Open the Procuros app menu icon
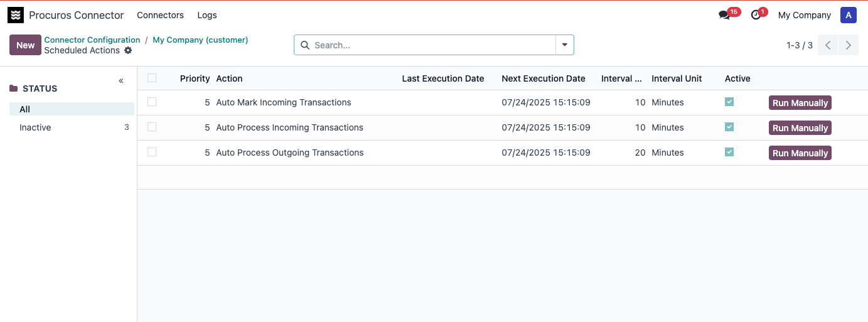The height and width of the screenshot is (322, 868). (16, 15)
